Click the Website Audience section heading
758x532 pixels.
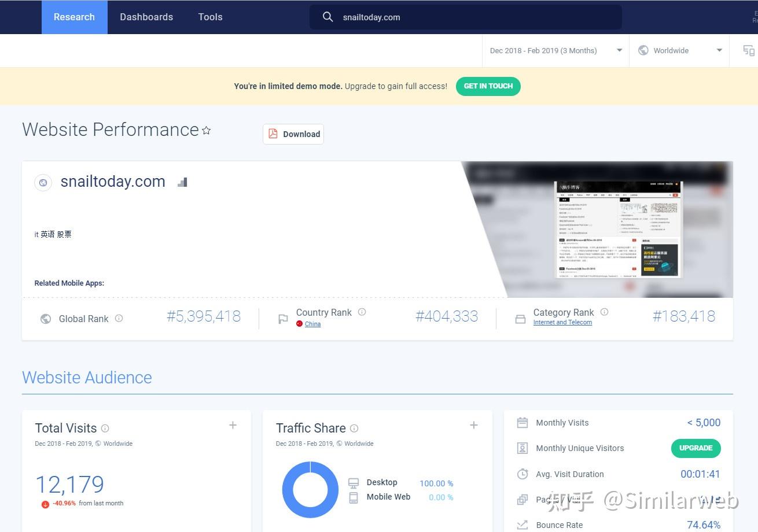87,377
